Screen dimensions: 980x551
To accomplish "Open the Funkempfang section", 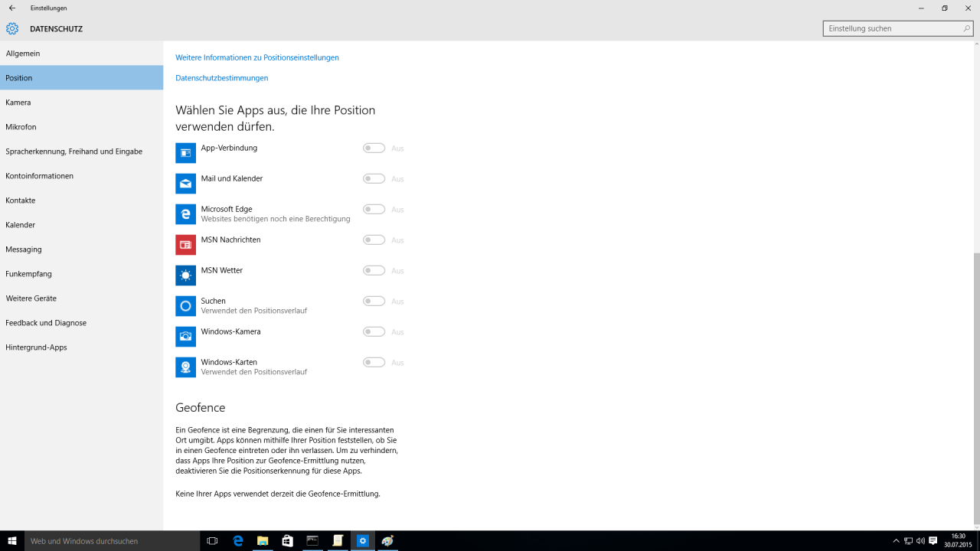I will [81, 274].
